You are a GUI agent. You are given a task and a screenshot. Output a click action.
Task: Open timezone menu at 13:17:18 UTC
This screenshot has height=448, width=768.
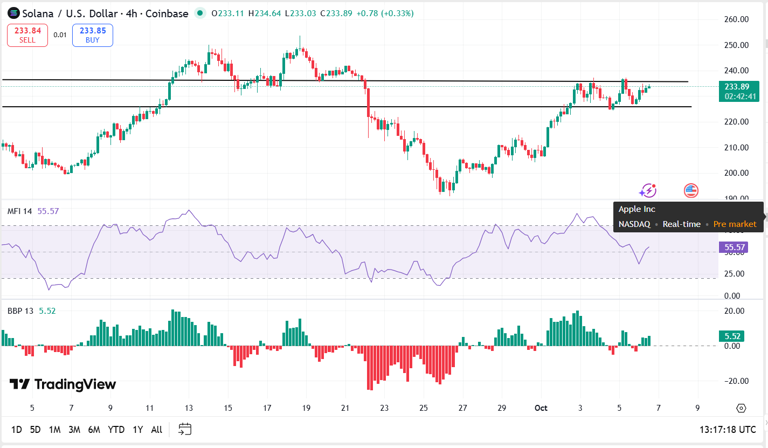(x=727, y=429)
